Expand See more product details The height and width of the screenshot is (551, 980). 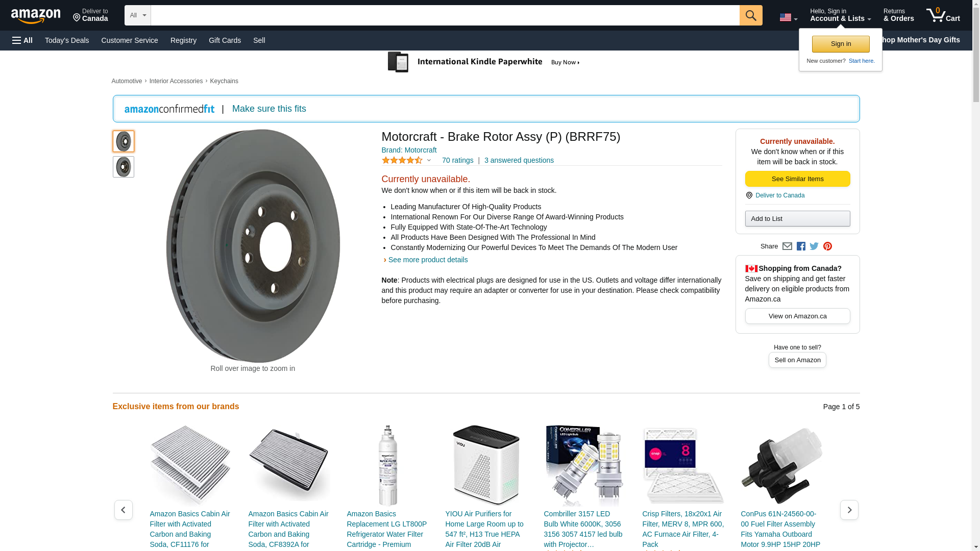(427, 260)
